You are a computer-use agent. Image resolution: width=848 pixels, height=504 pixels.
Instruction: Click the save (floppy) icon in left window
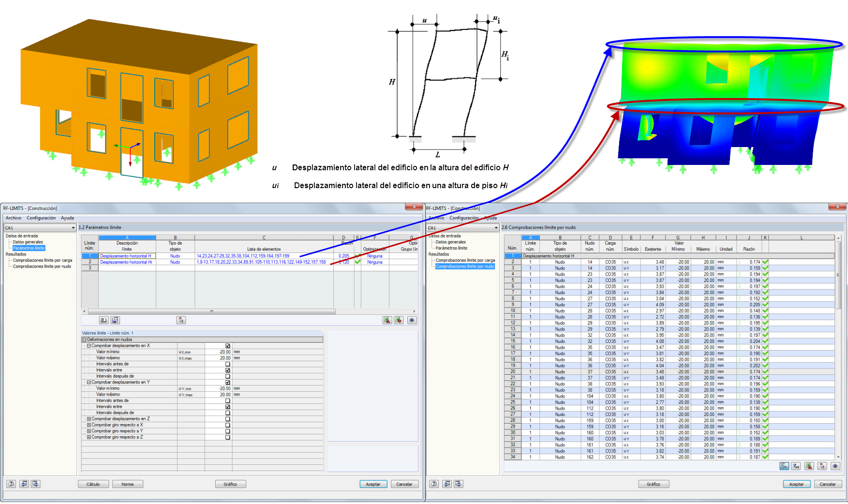[x=115, y=320]
